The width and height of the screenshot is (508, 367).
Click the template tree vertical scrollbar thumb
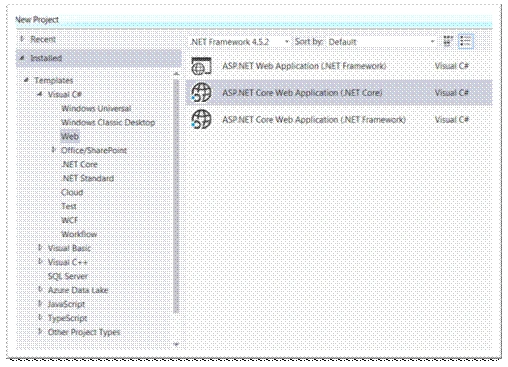point(176,196)
